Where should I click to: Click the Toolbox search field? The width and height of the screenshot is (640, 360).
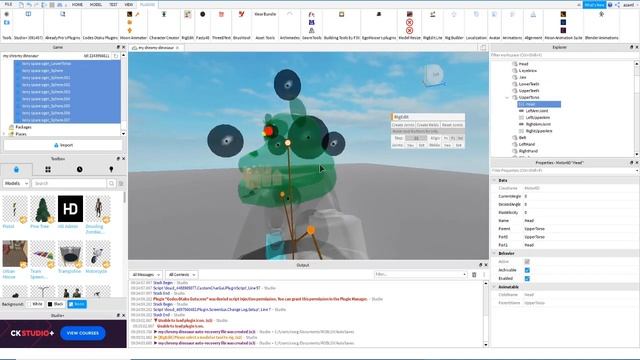(69, 184)
